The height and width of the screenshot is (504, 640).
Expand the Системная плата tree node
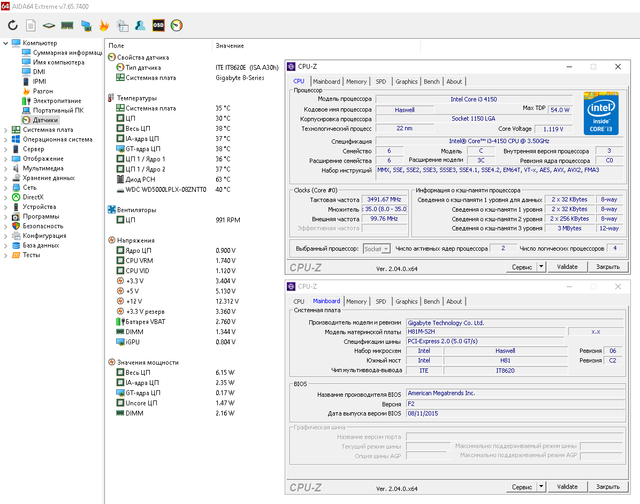(5, 130)
